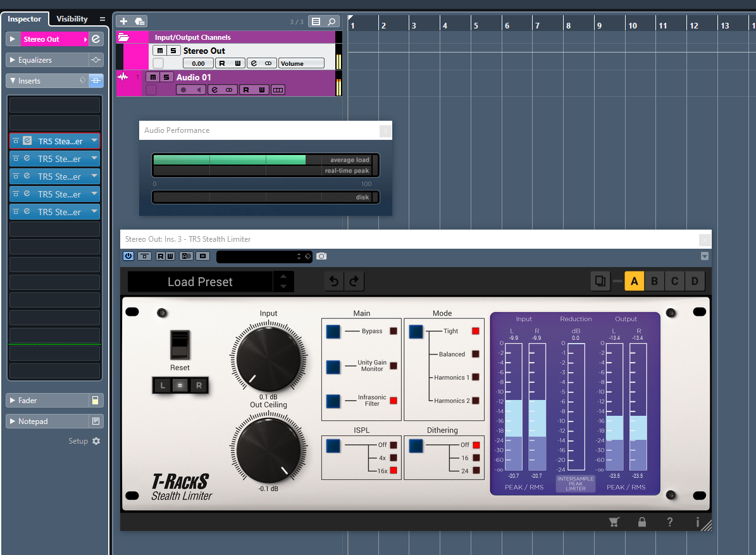
Task: Click the camera snapshot icon in plugin window
Action: click(321, 256)
